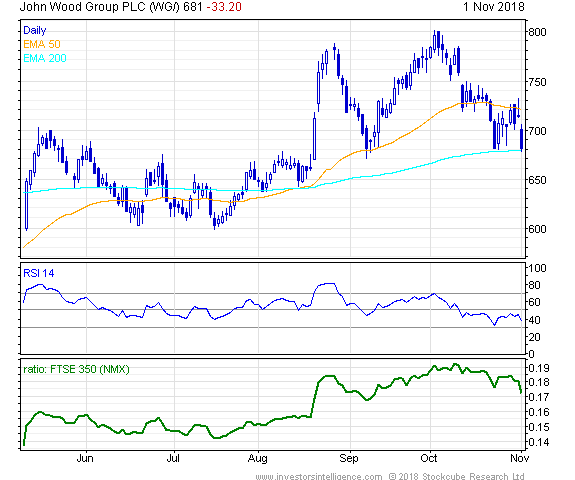Select the 'EMA 50' legend label

[42, 44]
